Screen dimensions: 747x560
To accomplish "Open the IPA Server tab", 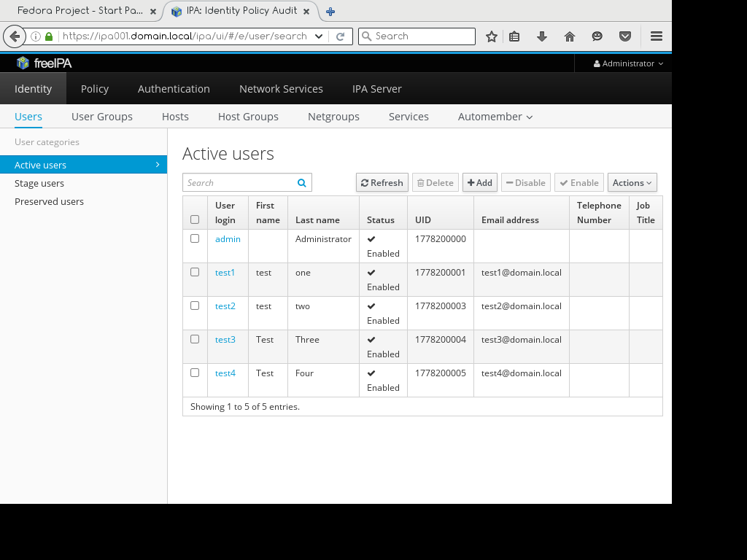I will [x=377, y=88].
